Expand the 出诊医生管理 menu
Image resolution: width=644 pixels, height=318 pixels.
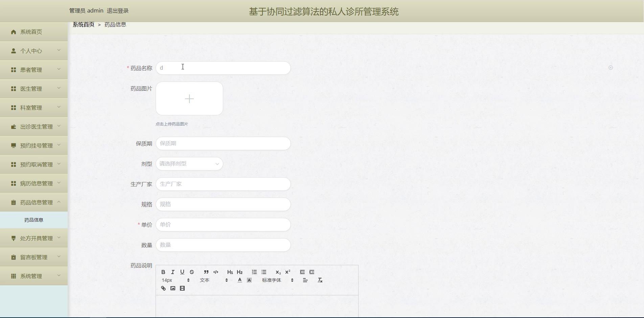34,127
